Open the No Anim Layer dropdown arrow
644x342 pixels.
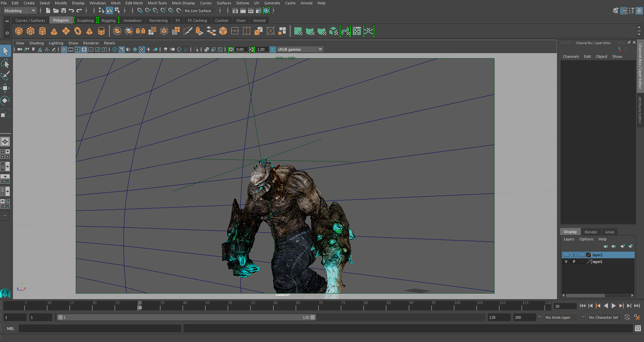540,317
